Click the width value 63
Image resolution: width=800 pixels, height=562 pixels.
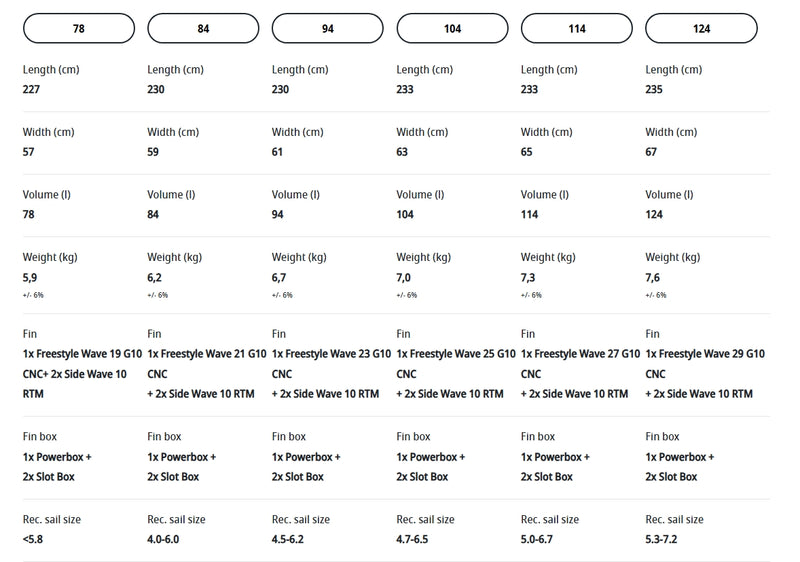pyautogui.click(x=402, y=152)
